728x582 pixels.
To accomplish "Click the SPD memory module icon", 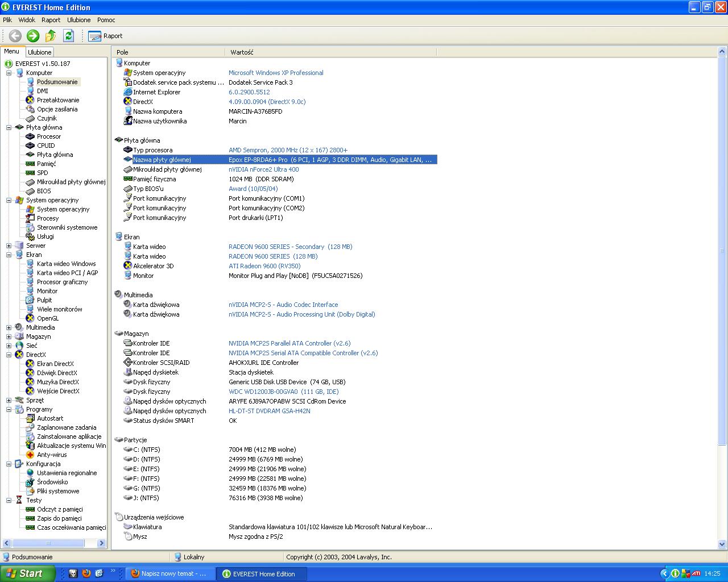I will click(x=30, y=173).
